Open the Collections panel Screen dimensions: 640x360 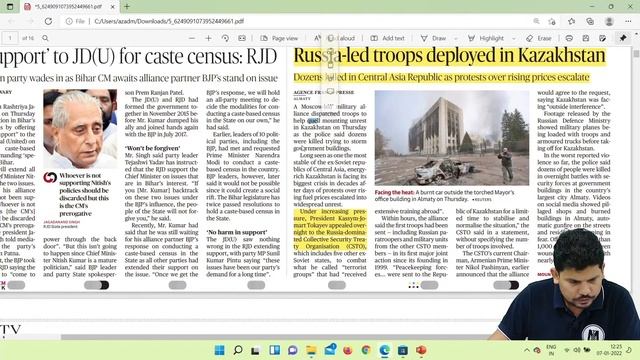[x=590, y=21]
